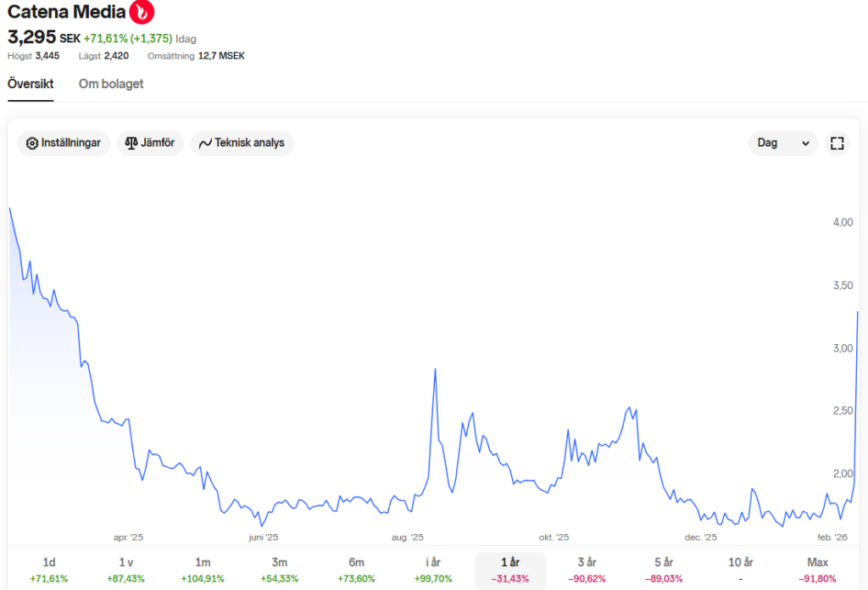Open the Dag interval dropdown
Image resolution: width=868 pixels, height=590 pixels.
[783, 143]
